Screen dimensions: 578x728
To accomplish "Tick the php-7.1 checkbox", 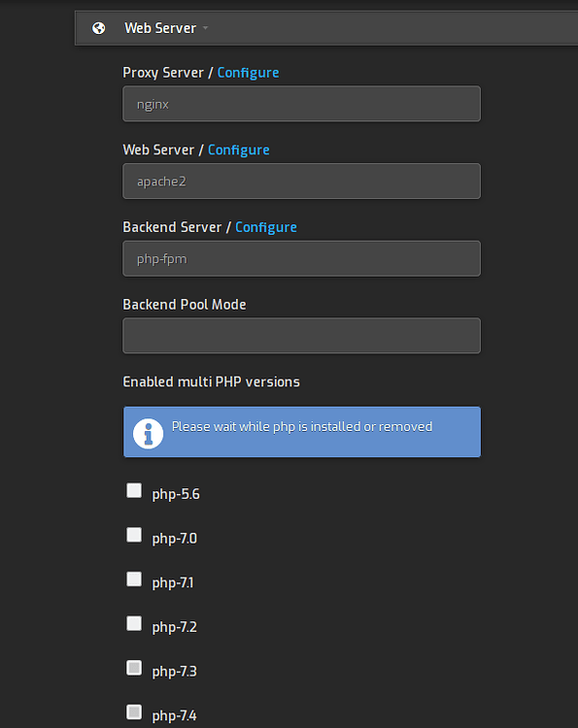I will coord(134,579).
